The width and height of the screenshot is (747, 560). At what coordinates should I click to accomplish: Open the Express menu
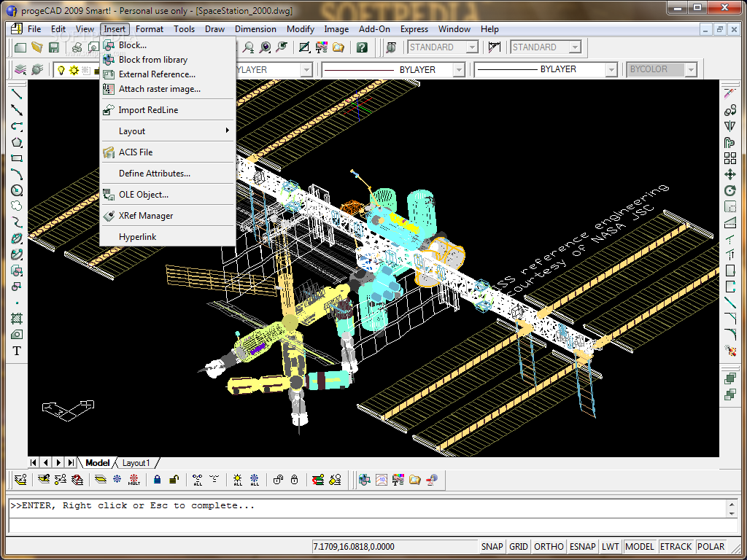(x=414, y=29)
